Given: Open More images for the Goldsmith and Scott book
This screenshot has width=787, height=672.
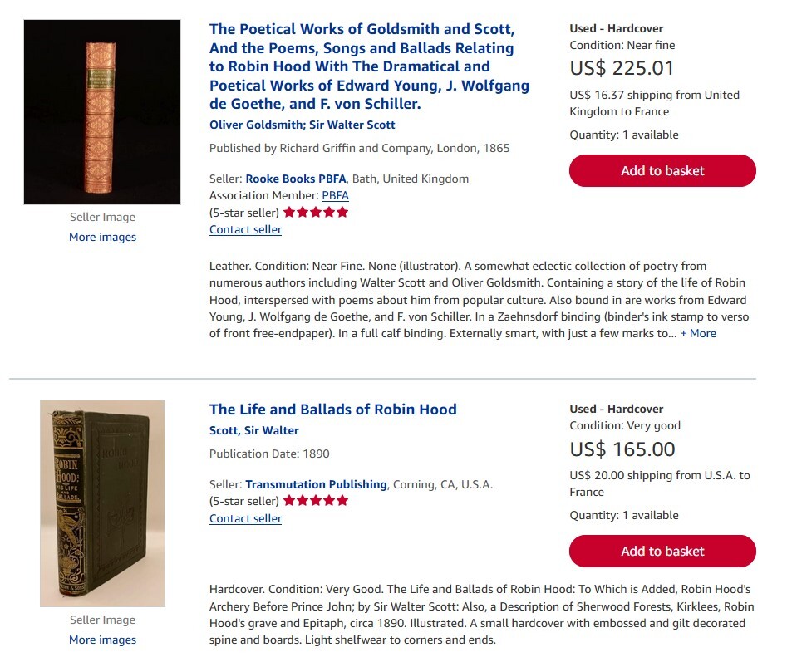Looking at the screenshot, I should (x=102, y=237).
